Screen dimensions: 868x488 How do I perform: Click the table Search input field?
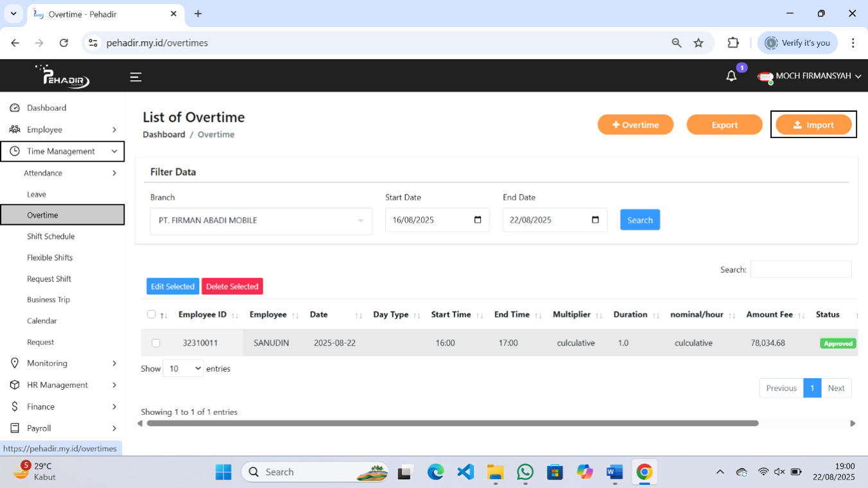(801, 270)
